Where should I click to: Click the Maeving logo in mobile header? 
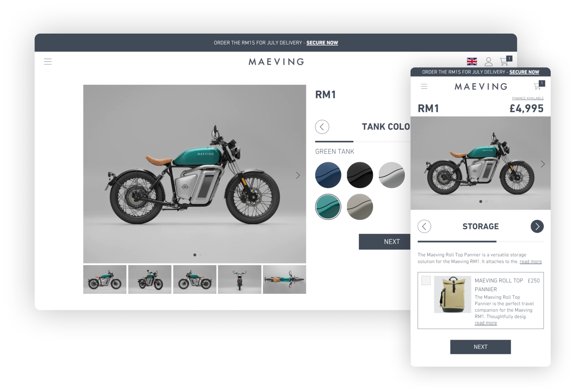pyautogui.click(x=481, y=86)
